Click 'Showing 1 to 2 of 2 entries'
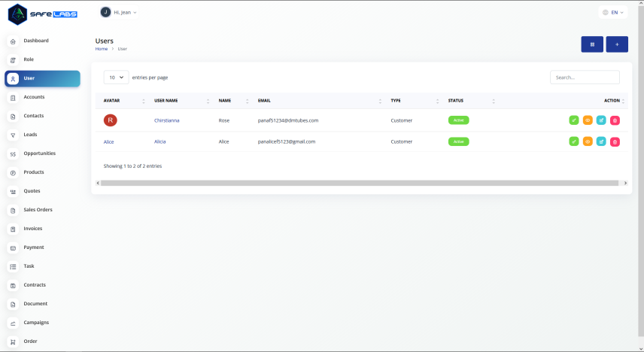644x352 pixels. click(132, 166)
